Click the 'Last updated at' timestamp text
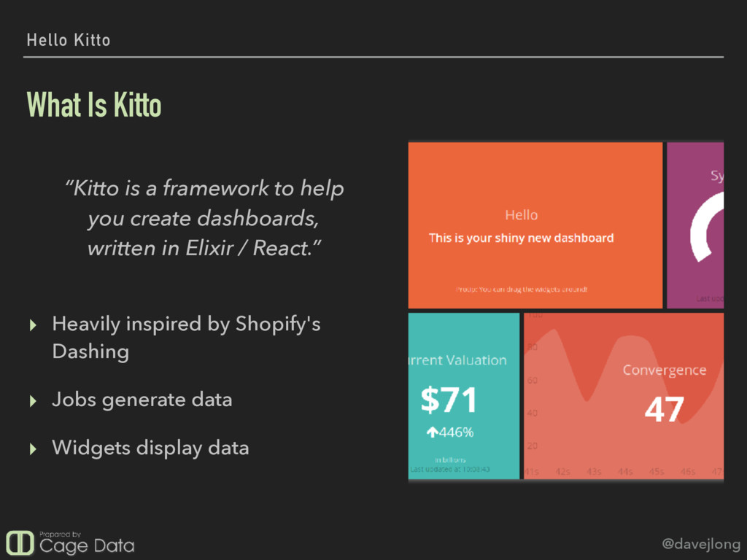747x560 pixels. click(x=449, y=470)
